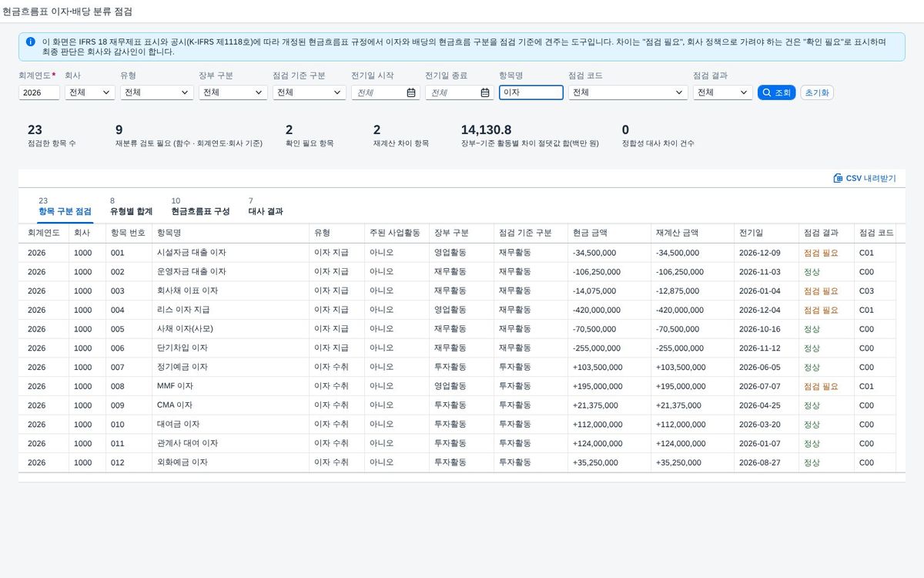The width and height of the screenshot is (924, 578).
Task: Open the 점검 코드 dropdown
Action: (x=628, y=92)
